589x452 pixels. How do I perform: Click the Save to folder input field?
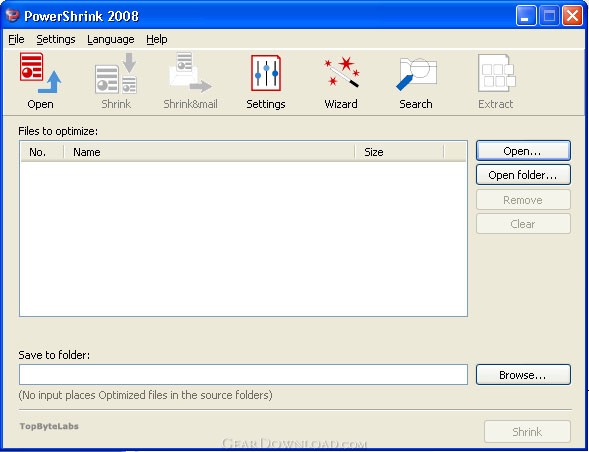[x=243, y=375]
